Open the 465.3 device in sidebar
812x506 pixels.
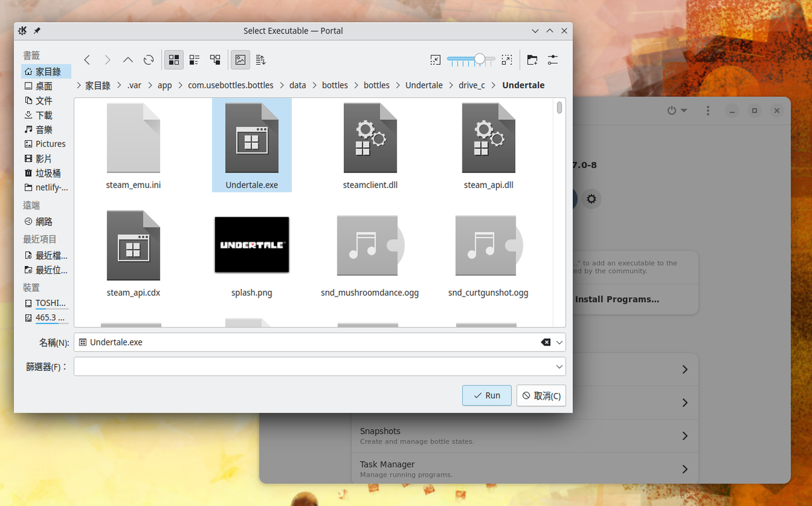click(x=46, y=317)
